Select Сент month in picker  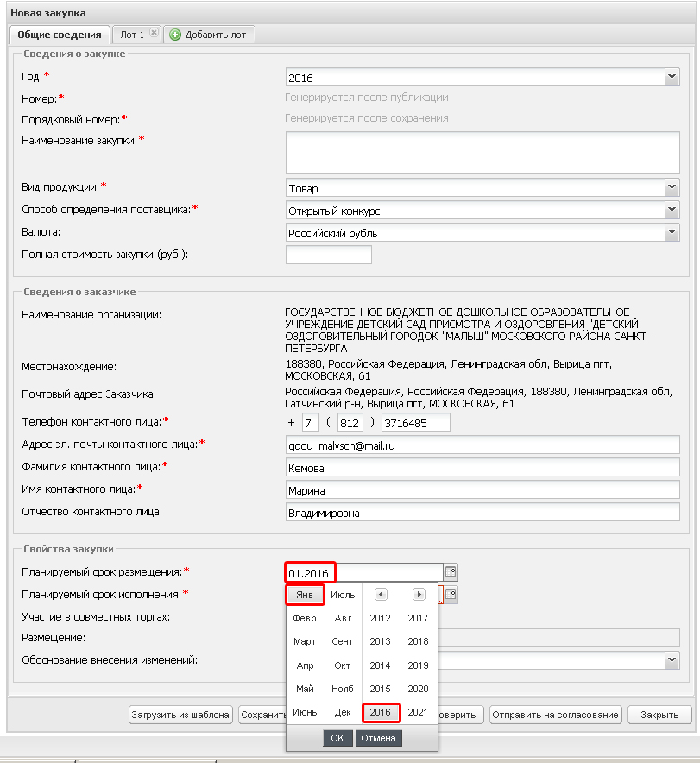tap(343, 641)
